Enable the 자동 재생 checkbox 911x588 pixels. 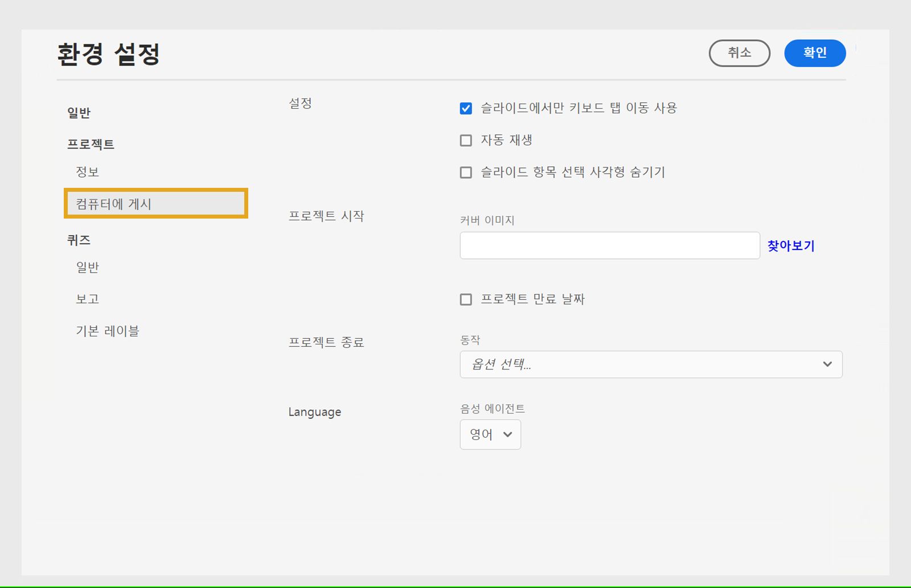tap(466, 141)
